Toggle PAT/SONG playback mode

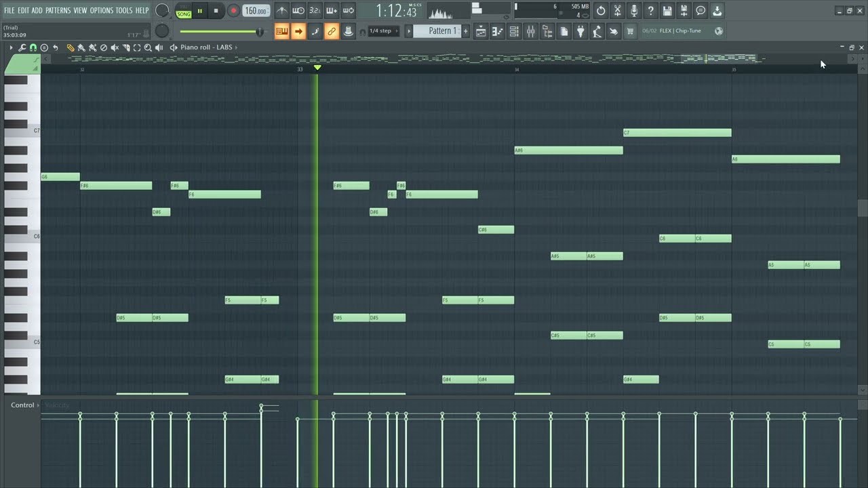184,11
